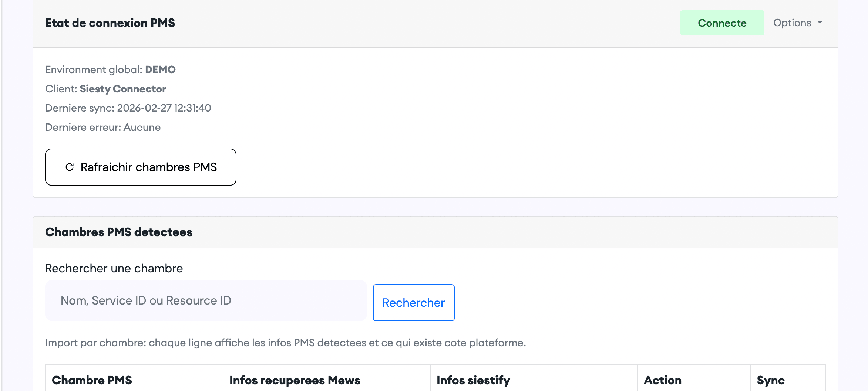Click the Etat de connexion PMS heading
This screenshot has width=868, height=391.
point(110,23)
